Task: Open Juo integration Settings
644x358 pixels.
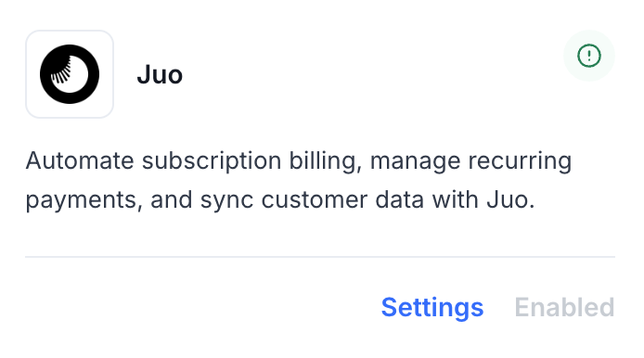Action: click(432, 308)
